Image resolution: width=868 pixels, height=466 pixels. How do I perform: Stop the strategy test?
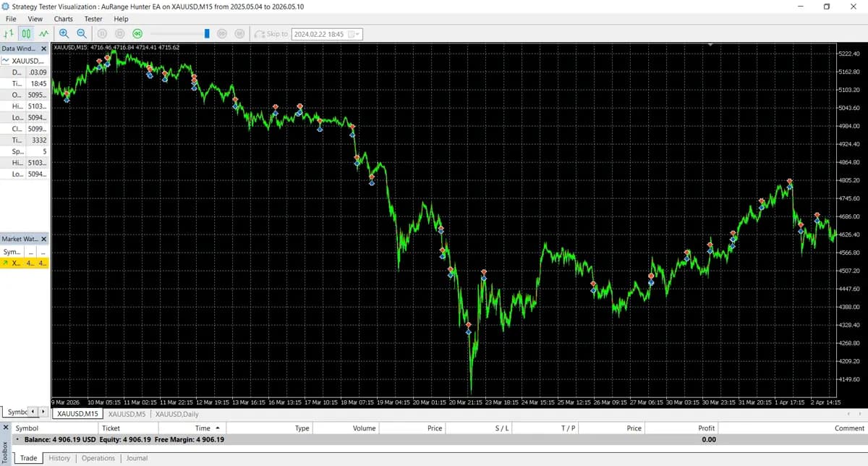pyautogui.click(x=120, y=33)
